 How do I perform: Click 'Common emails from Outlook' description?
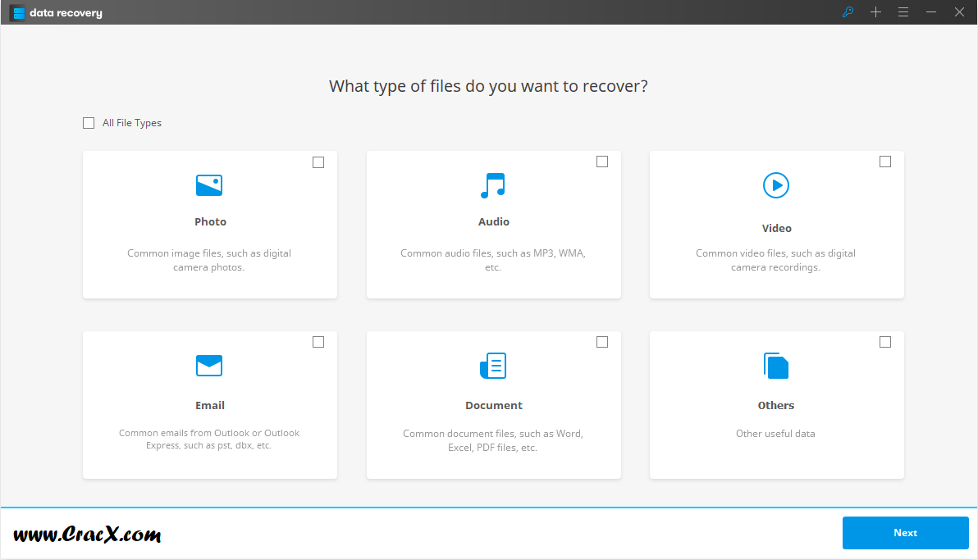point(209,439)
